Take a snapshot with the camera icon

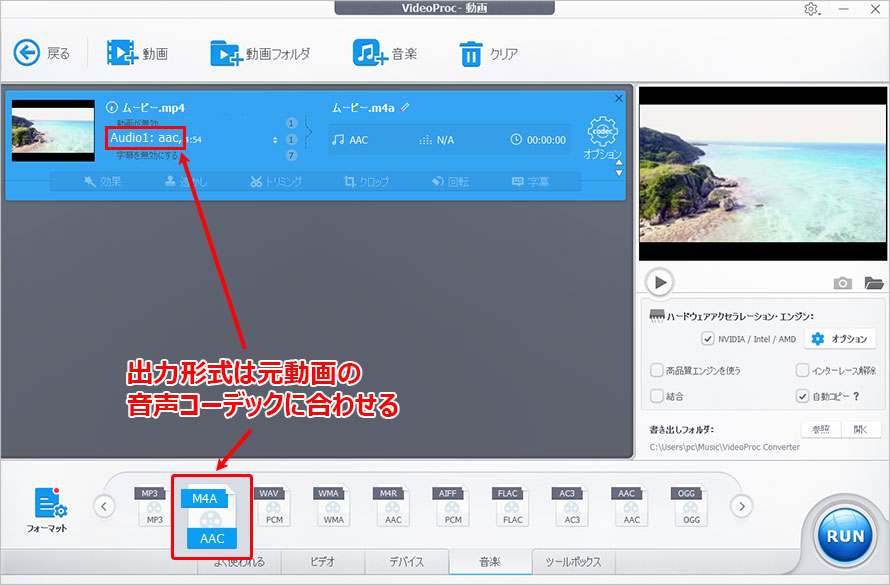(x=842, y=283)
